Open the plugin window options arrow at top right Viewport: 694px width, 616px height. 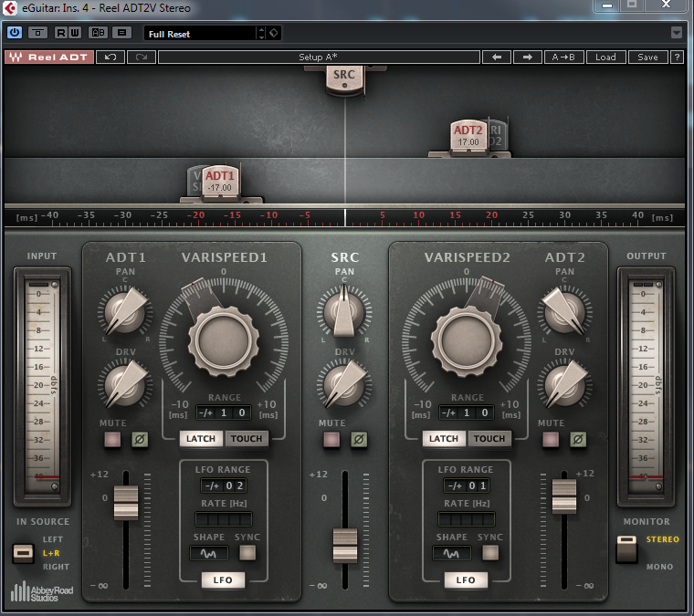pos(677,33)
